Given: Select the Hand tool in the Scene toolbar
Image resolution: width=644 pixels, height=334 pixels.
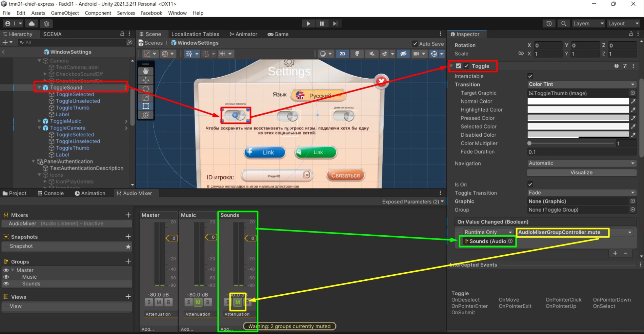Looking at the screenshot, I should pos(146,70).
